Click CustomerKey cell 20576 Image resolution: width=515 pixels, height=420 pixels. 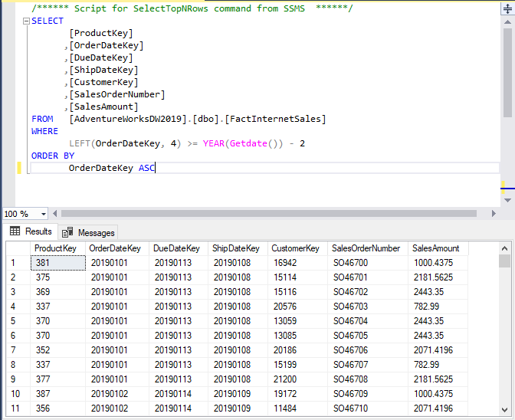[297, 307]
